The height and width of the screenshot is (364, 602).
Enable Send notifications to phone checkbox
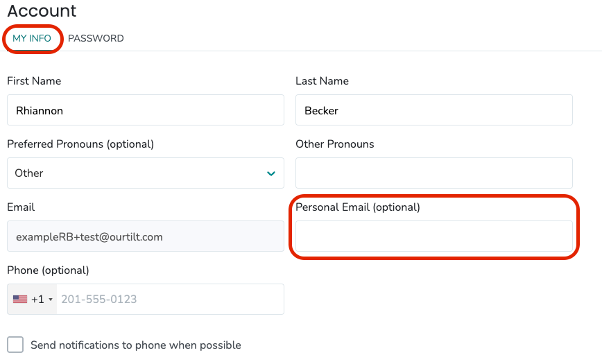pos(15,345)
